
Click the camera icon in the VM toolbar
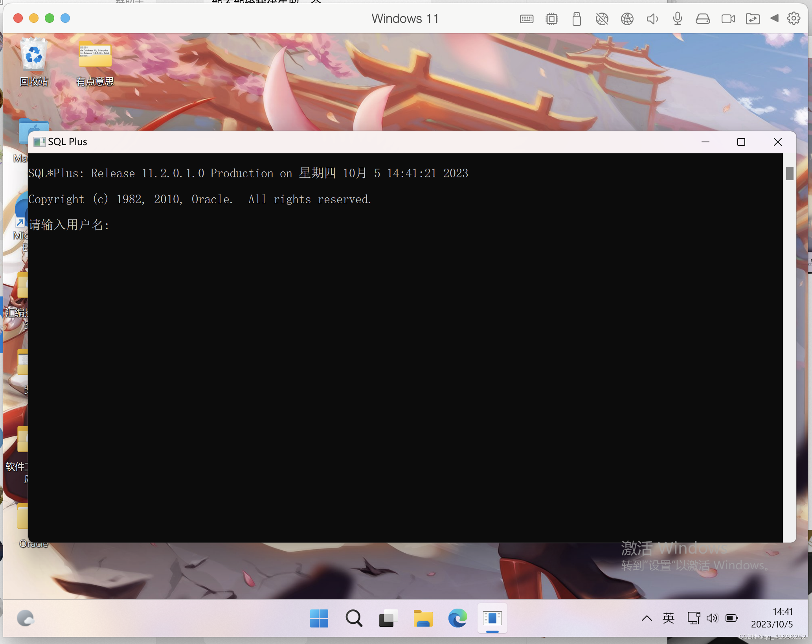[727, 18]
